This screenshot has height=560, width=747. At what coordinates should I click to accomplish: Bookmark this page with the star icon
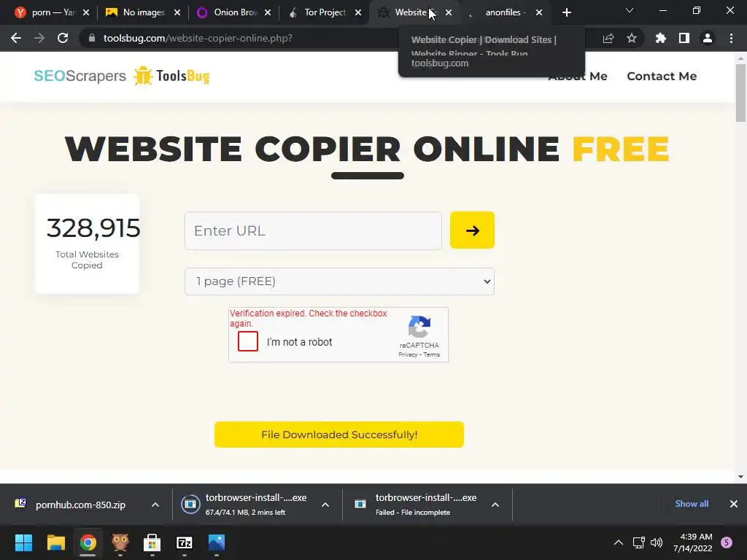point(632,38)
